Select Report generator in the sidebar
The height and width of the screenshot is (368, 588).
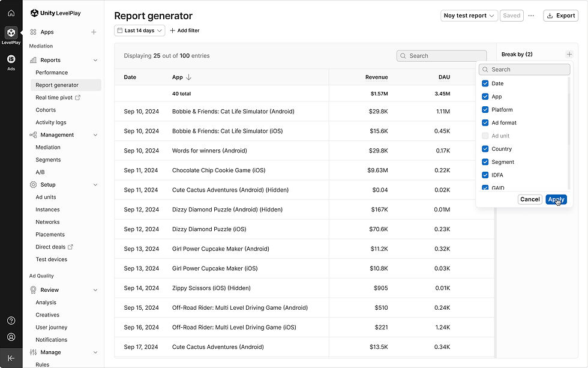(x=65, y=85)
